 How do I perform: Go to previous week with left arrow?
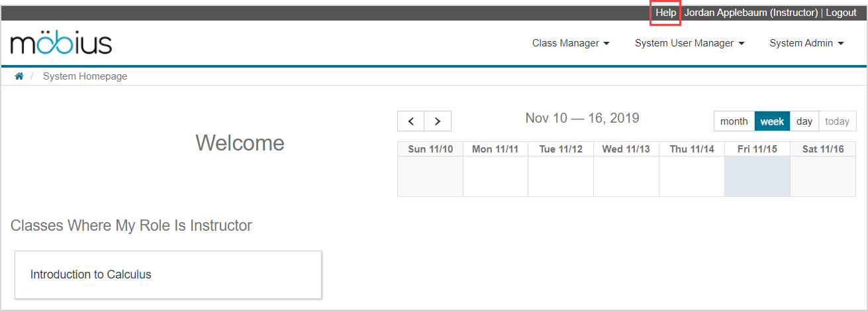tap(411, 121)
